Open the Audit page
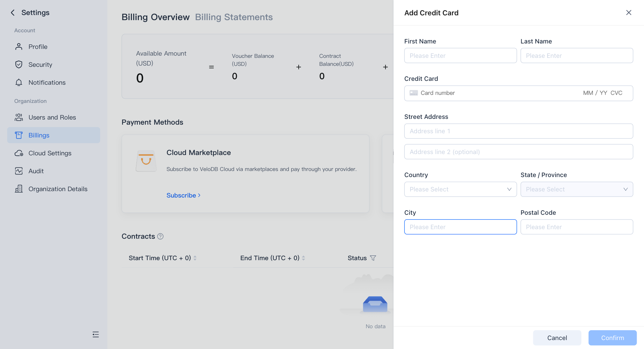The width and height of the screenshot is (644, 349). pos(36,171)
